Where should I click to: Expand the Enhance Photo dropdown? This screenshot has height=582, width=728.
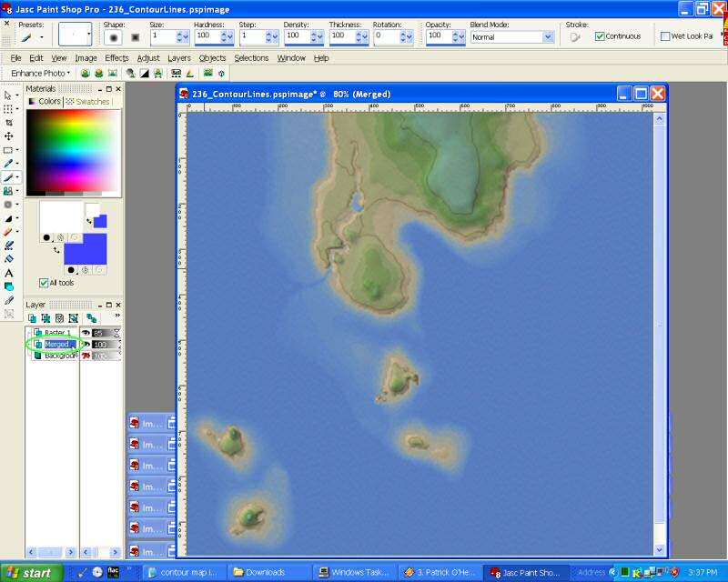click(x=40, y=73)
